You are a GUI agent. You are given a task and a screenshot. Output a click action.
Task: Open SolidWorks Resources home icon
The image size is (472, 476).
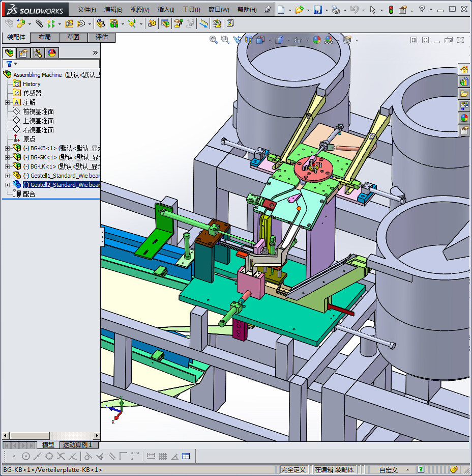(x=464, y=69)
